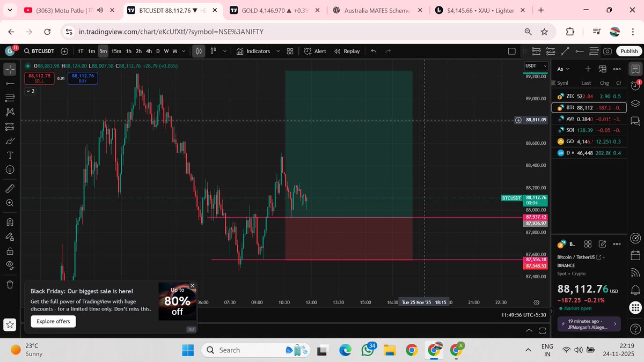
Task: Select the 1m timeframe
Action: [x=92, y=51]
